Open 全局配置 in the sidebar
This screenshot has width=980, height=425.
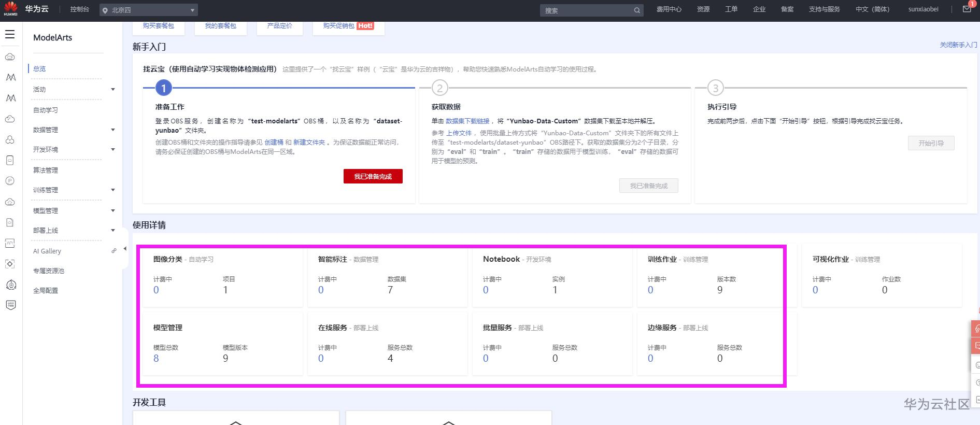tap(46, 290)
